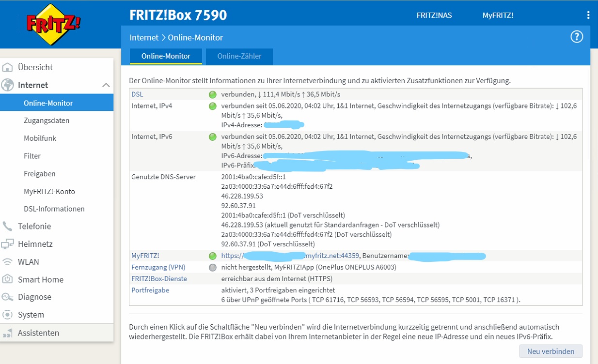Image resolution: width=598 pixels, height=364 pixels.
Task: Click the System gear icon
Action: click(7, 315)
